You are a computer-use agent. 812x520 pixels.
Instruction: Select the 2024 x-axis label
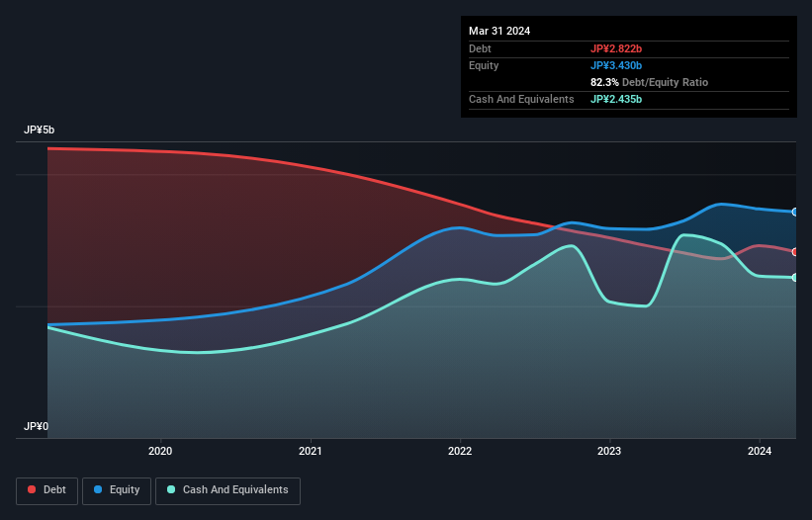760,451
